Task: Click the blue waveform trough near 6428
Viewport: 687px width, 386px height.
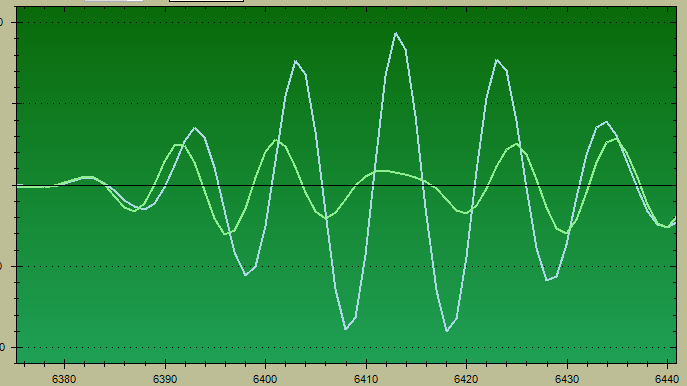Action: (x=547, y=280)
